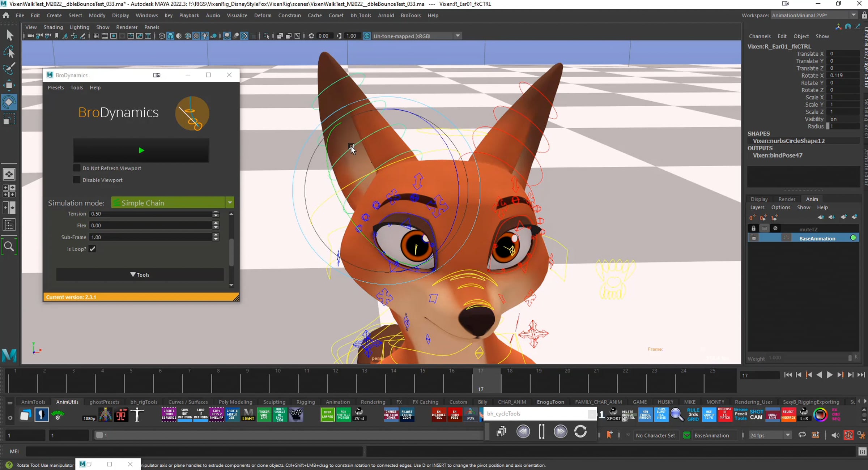Run the Key Frame Random shelf tool
Image resolution: width=868 pixels, height=470 pixels.
click(x=645, y=415)
